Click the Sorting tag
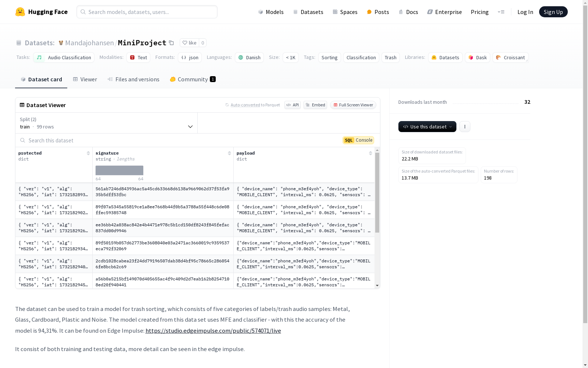588x368 pixels. coord(329,57)
